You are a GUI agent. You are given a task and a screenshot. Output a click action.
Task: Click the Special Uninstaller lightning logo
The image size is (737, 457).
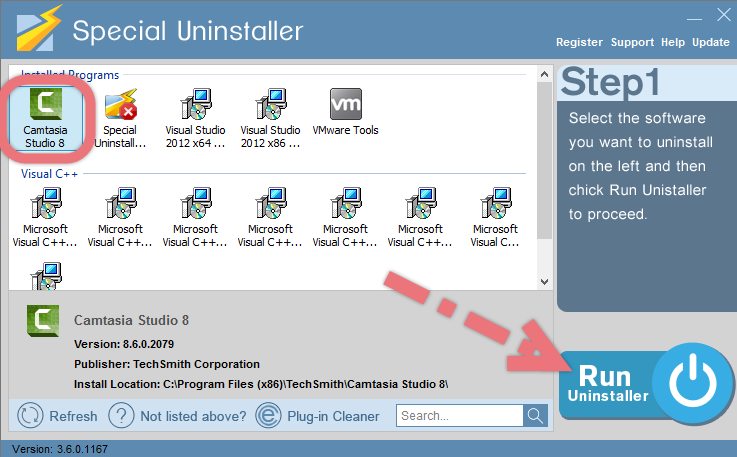39,28
